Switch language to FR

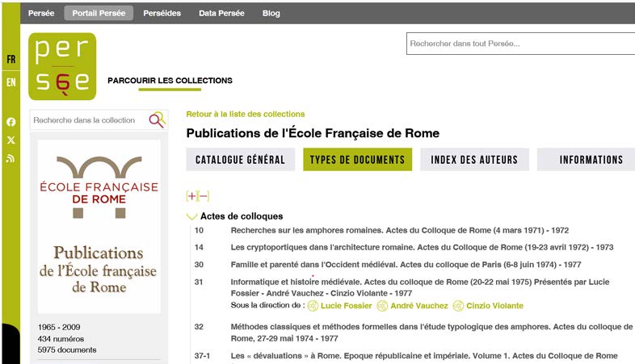pyautogui.click(x=11, y=60)
